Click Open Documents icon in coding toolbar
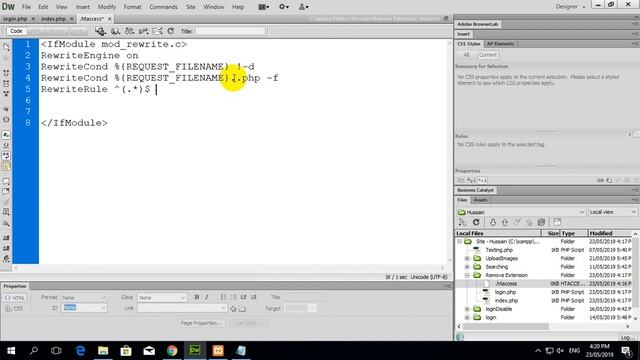 pyautogui.click(x=6, y=47)
